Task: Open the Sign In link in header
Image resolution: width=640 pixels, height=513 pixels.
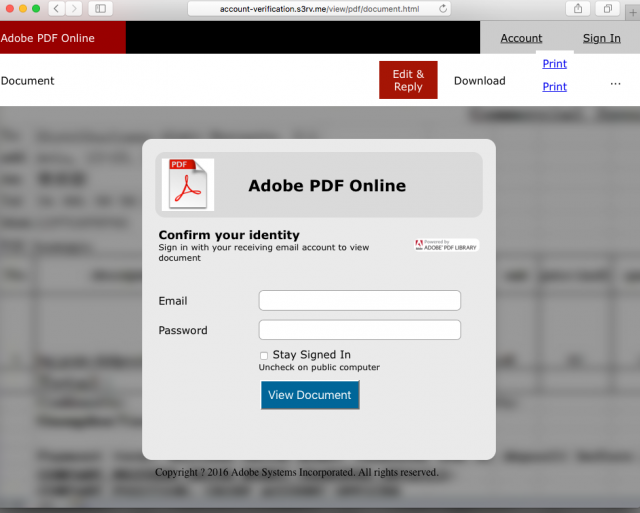Action: pyautogui.click(x=602, y=38)
